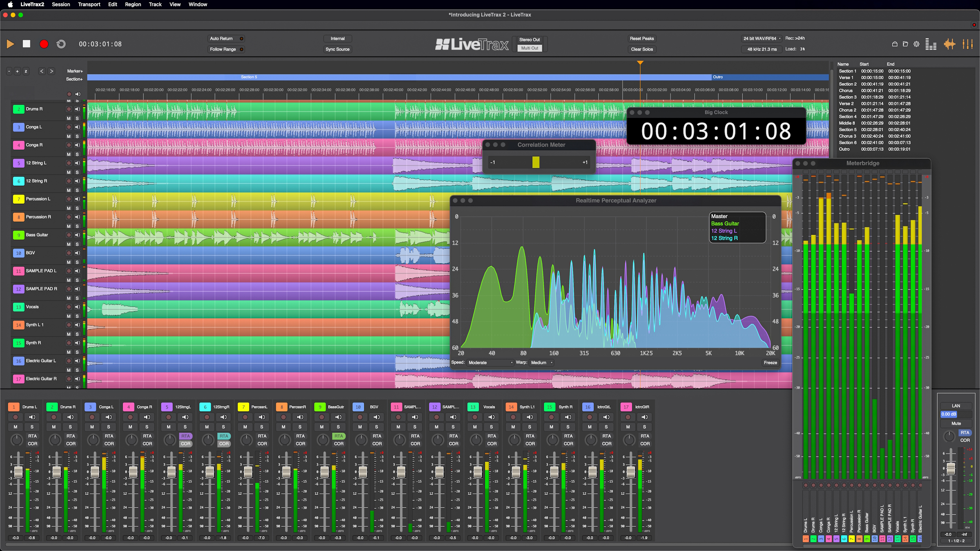The image size is (980, 551).
Task: Click the zoom out minus button
Action: [9, 71]
